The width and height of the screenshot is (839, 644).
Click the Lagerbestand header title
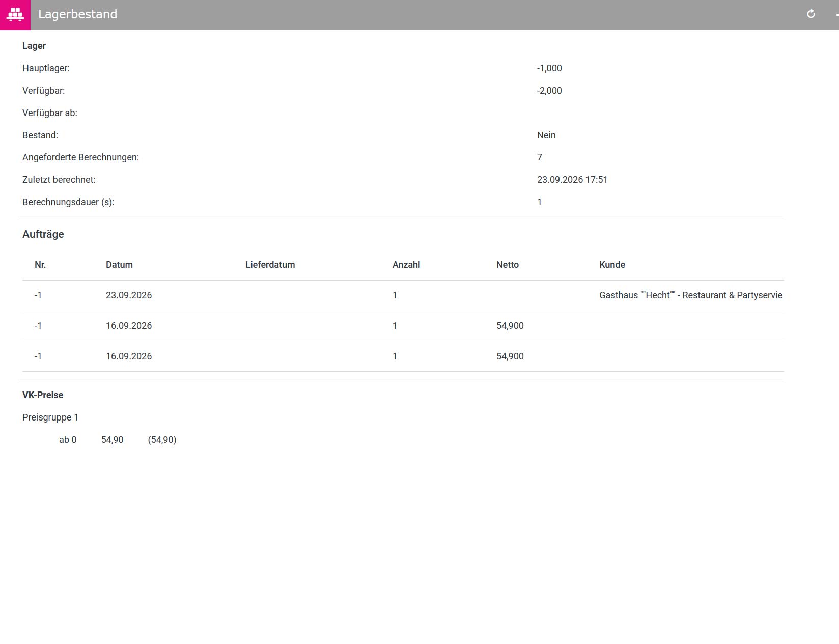pyautogui.click(x=77, y=14)
